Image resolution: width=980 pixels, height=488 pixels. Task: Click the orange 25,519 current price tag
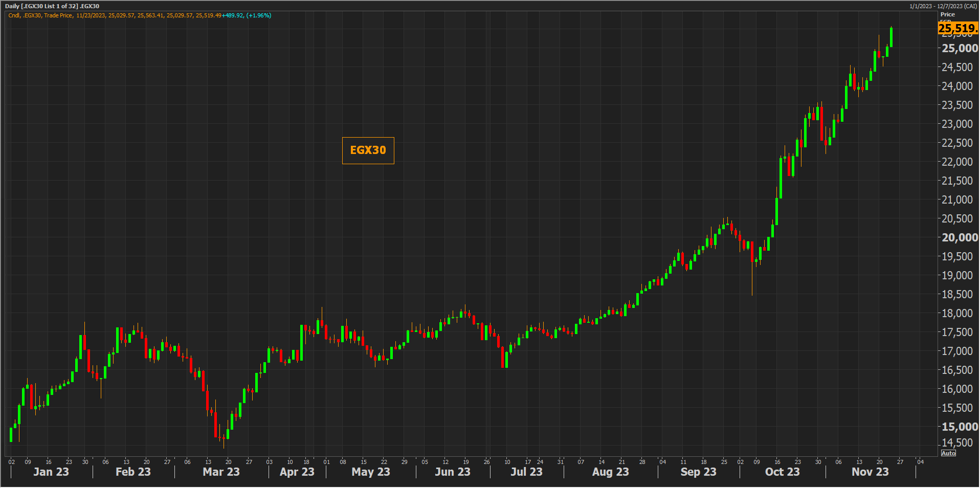pos(957,29)
